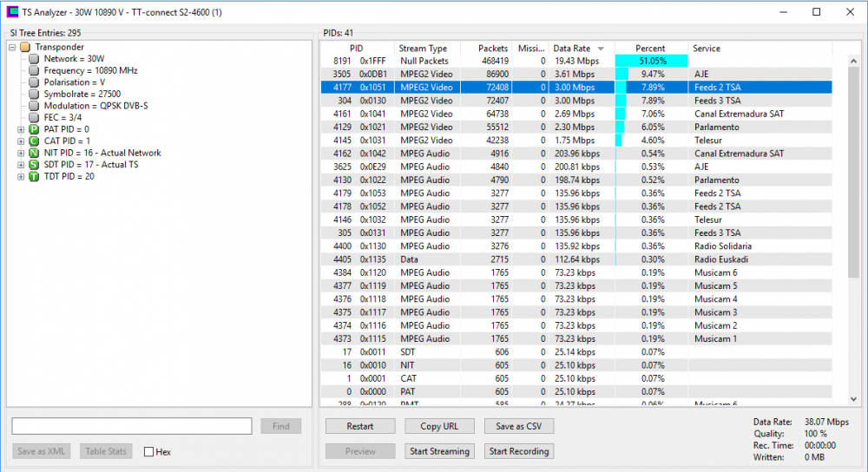Collapse the Transponder tree node
The height and width of the screenshot is (472, 868).
(x=12, y=47)
